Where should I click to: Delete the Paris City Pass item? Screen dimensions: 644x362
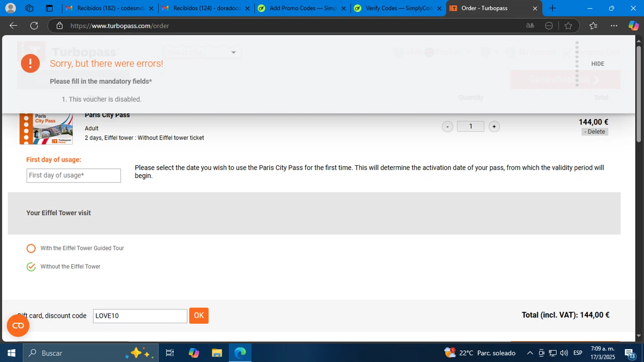click(x=595, y=132)
